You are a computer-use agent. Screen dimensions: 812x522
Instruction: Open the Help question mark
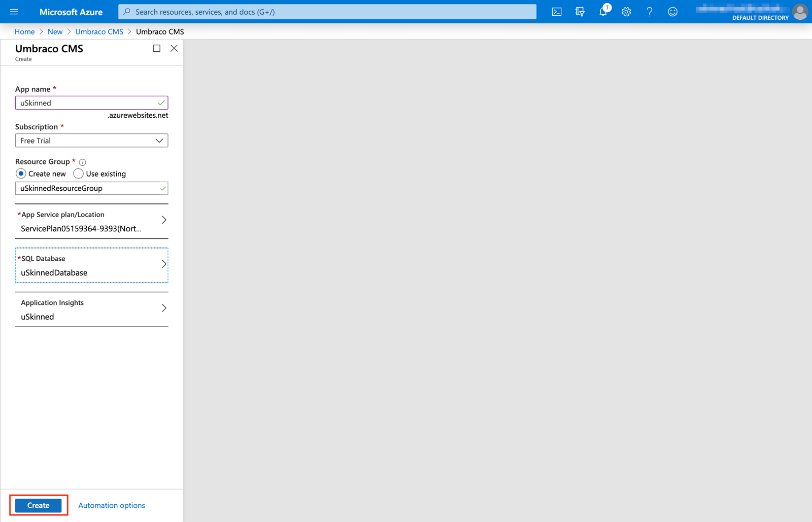pyautogui.click(x=650, y=12)
